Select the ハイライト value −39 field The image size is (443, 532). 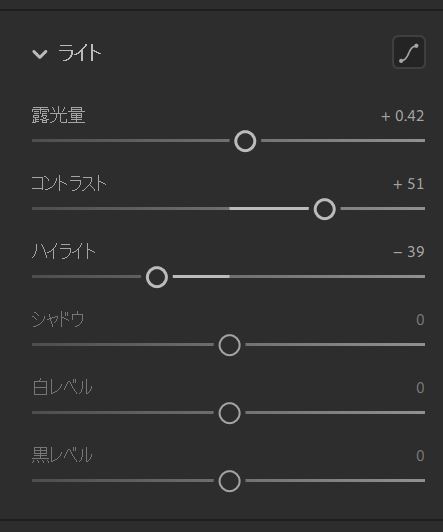409,252
